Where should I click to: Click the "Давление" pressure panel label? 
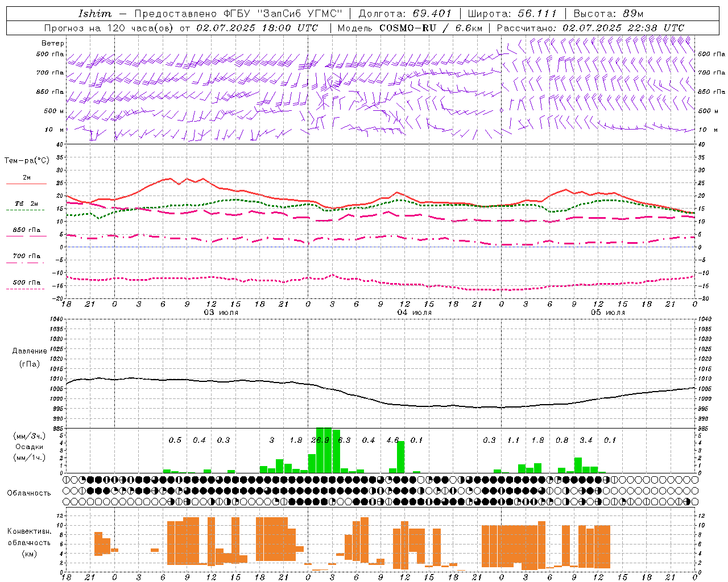pos(30,351)
